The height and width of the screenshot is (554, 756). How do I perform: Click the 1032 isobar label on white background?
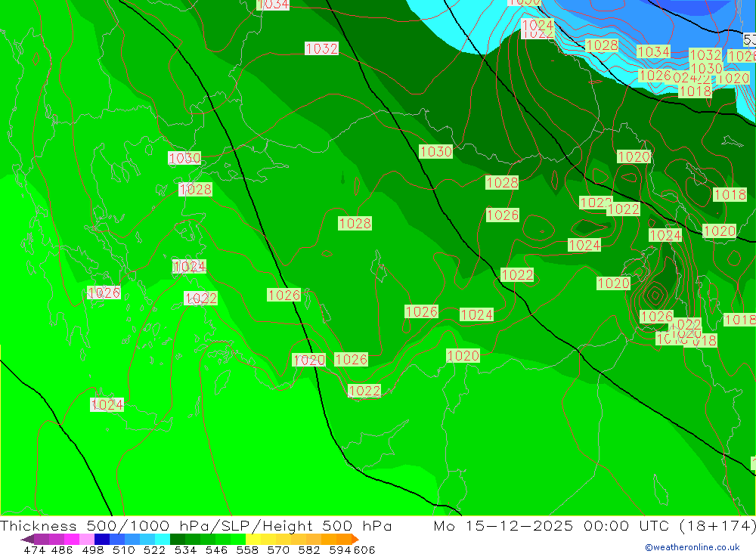coord(321,48)
